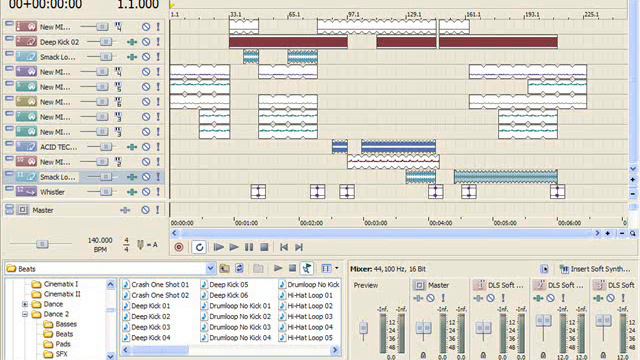Click Whistler event at bar 33
This screenshot has height=360, width=640.
click(x=258, y=192)
